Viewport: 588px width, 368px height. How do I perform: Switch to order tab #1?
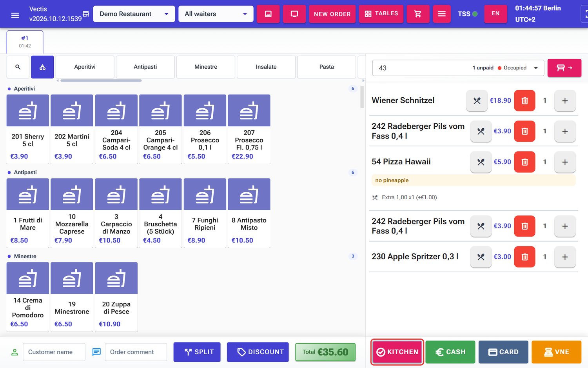click(x=25, y=42)
